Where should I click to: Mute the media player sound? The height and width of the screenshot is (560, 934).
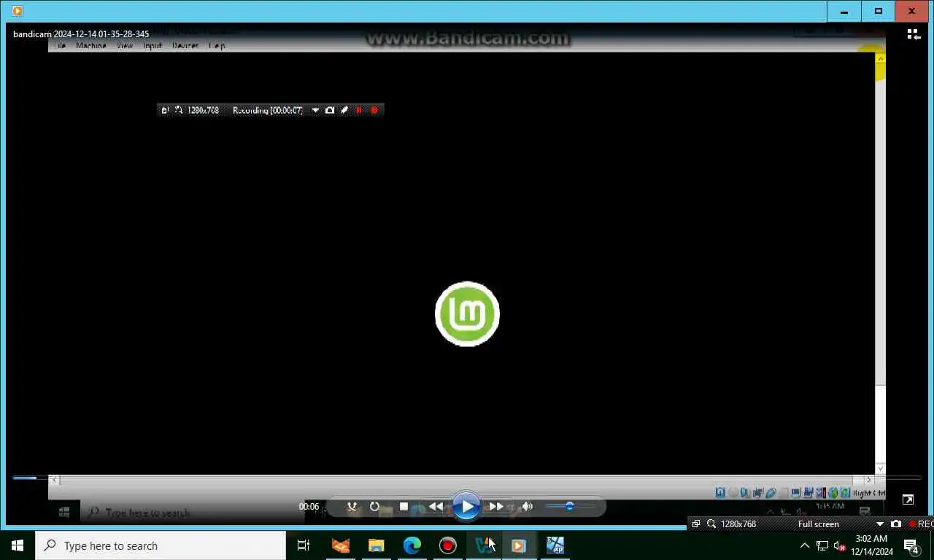pyautogui.click(x=528, y=507)
